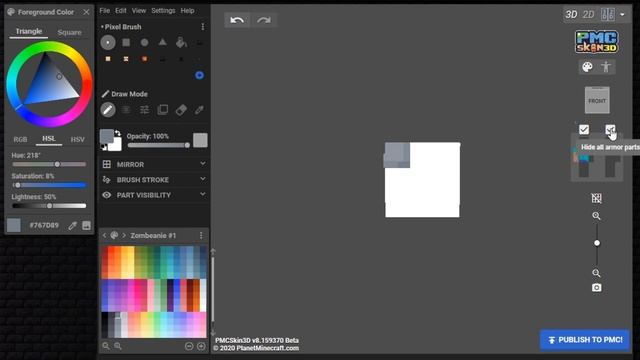This screenshot has height=360, width=640.
Task: Pick a color with the Foreground Color eyedropper
Action: tap(73, 225)
